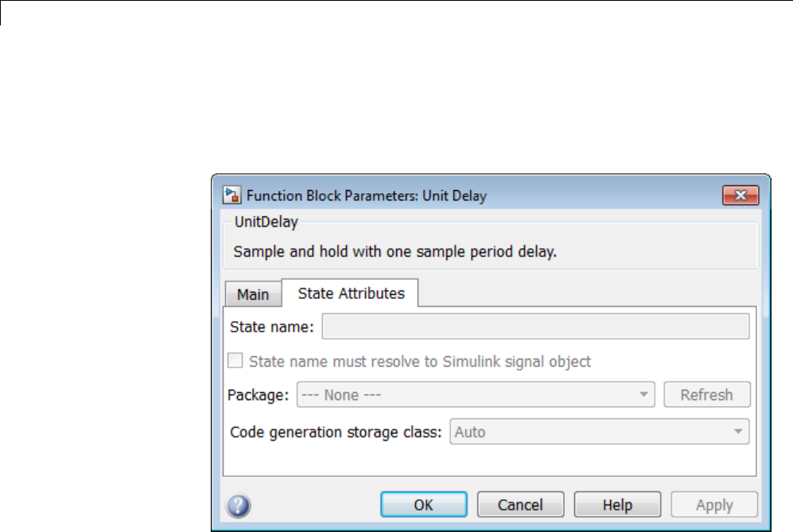The image size is (793, 532).
Task: Click the storage class dropdown arrow
Action: point(738,433)
